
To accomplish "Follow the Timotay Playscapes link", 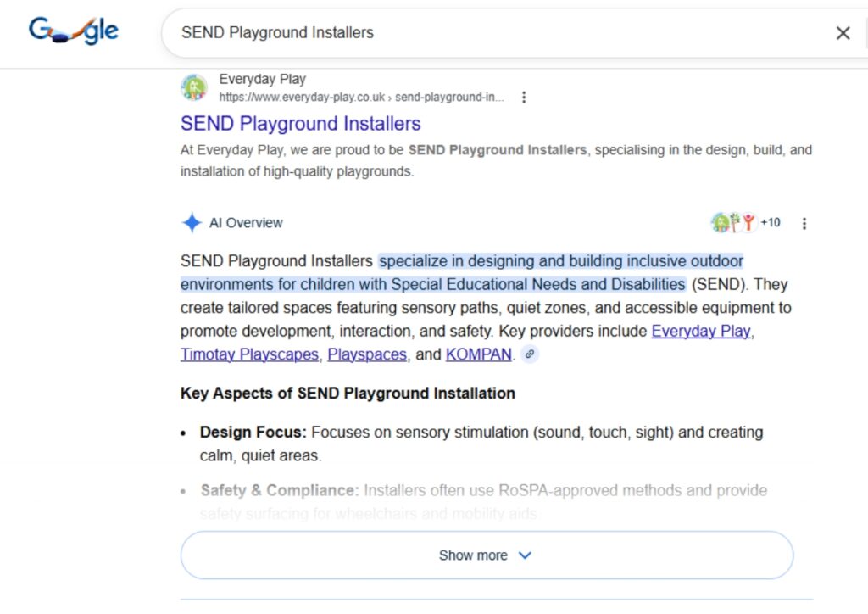I will [x=250, y=354].
